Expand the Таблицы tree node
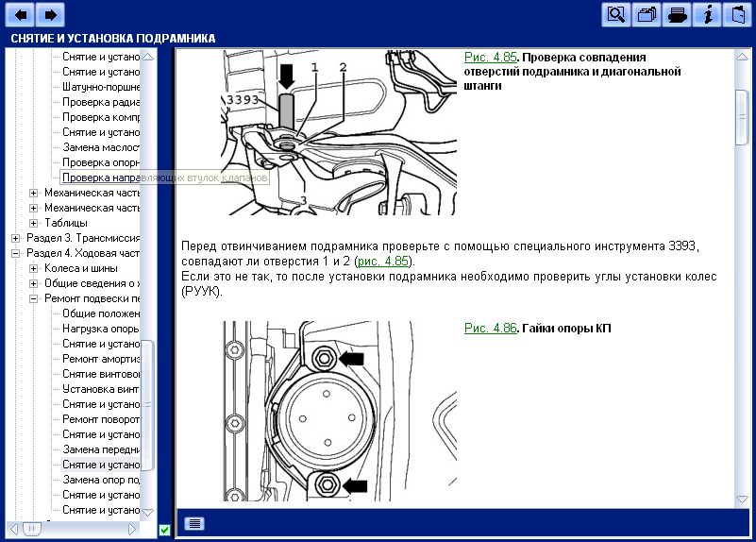The width and height of the screenshot is (756, 542). coord(34,224)
